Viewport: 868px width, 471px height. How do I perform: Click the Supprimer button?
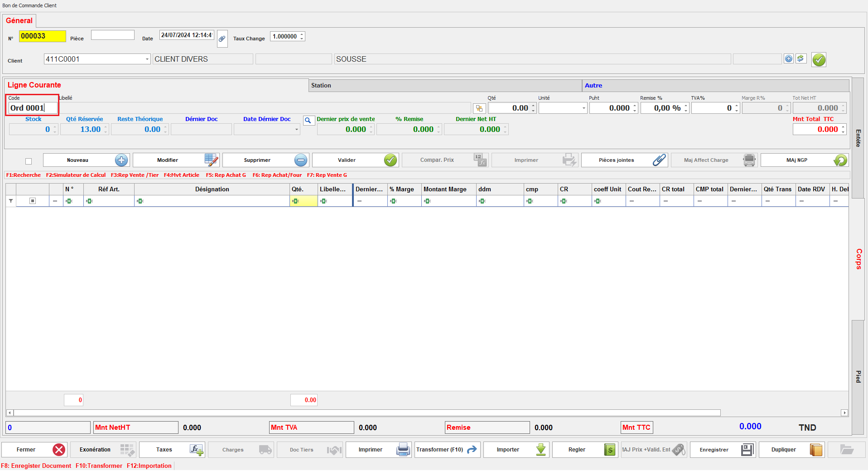coord(265,160)
